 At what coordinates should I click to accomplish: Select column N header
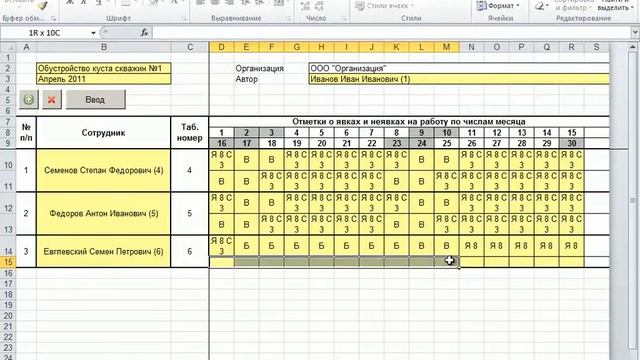[471, 47]
